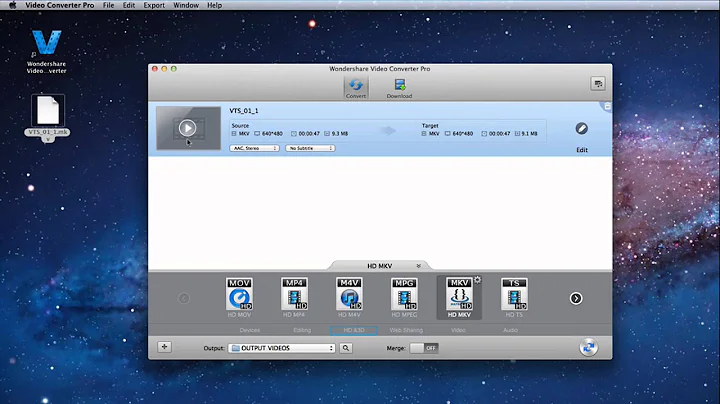This screenshot has height=404, width=720.
Task: Show previous formats with left arrow
Action: point(184,298)
